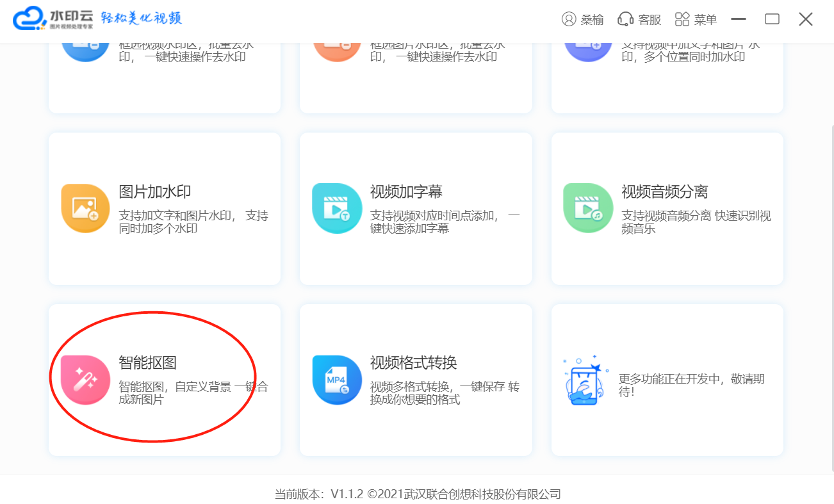The height and width of the screenshot is (504, 834).
Task: Launch 智能抠图 magic wand icon
Action: pyautogui.click(x=85, y=380)
